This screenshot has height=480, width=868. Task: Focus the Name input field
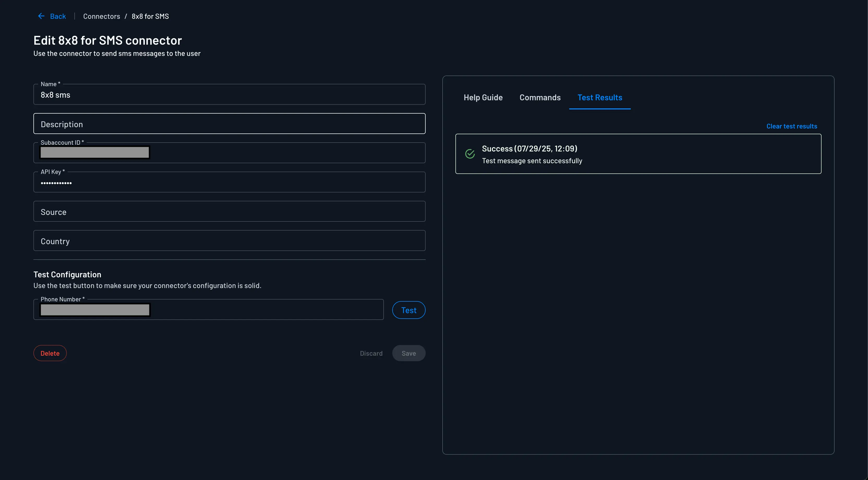pos(229,95)
